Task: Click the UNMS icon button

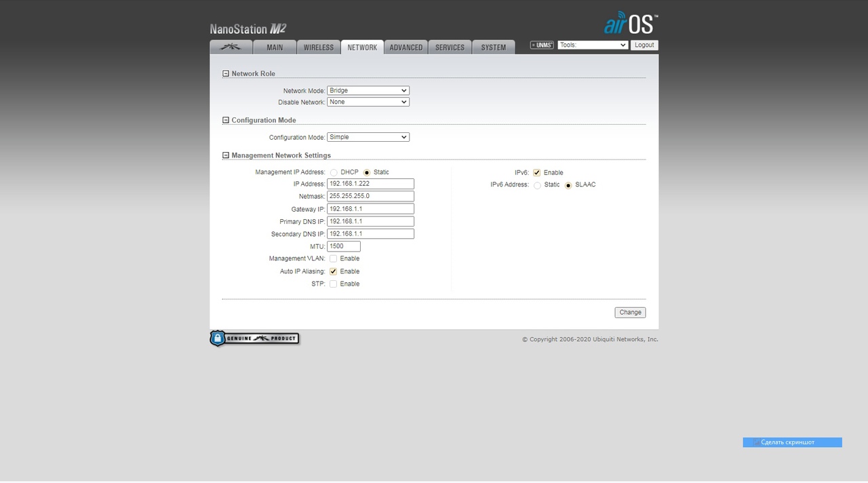Action: 542,45
